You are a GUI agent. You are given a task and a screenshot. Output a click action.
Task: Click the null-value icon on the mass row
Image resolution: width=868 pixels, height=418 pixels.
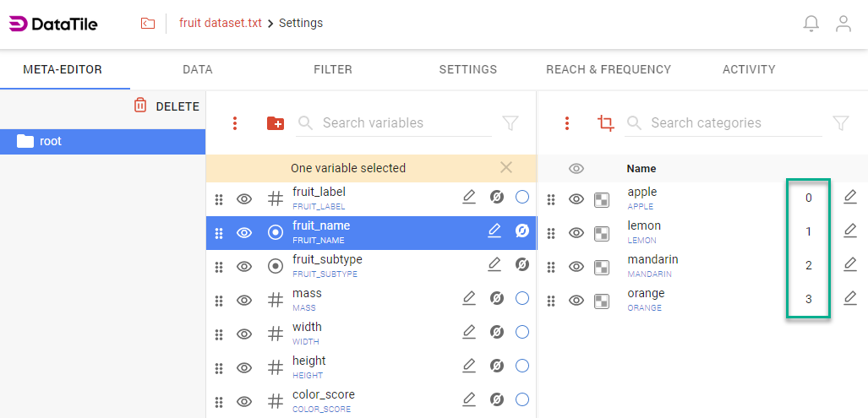click(497, 298)
